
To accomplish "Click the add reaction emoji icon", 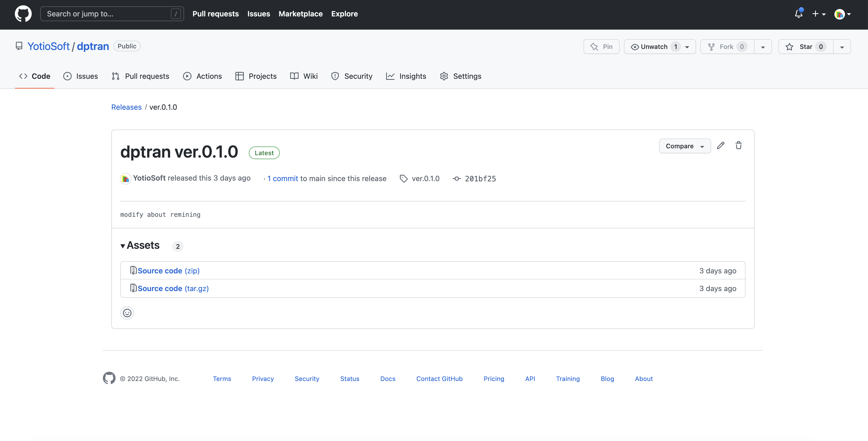I will tap(127, 313).
